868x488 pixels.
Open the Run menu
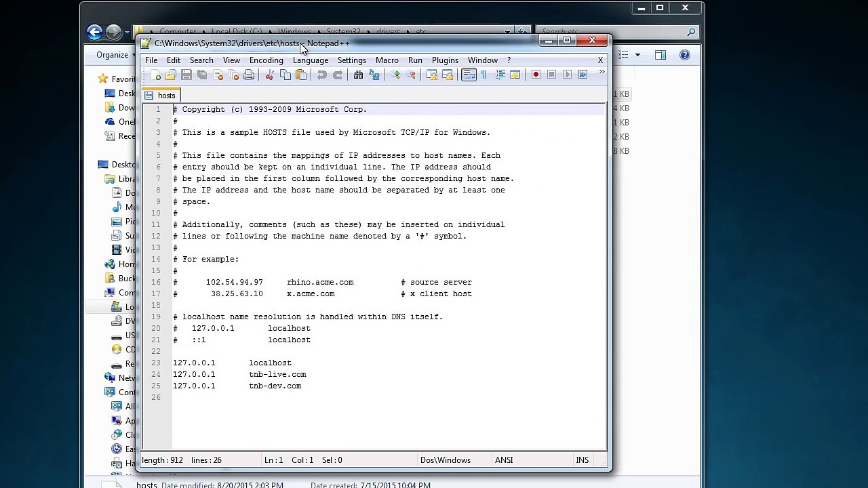[415, 60]
